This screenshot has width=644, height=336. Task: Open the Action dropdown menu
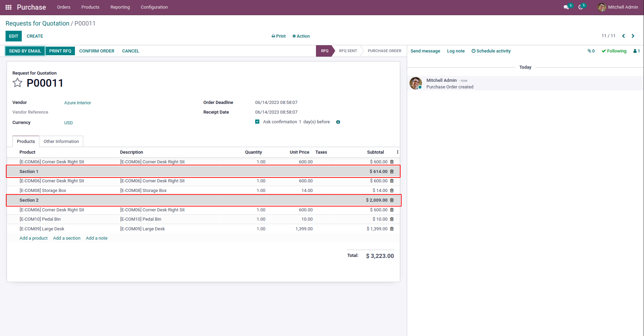pos(301,36)
